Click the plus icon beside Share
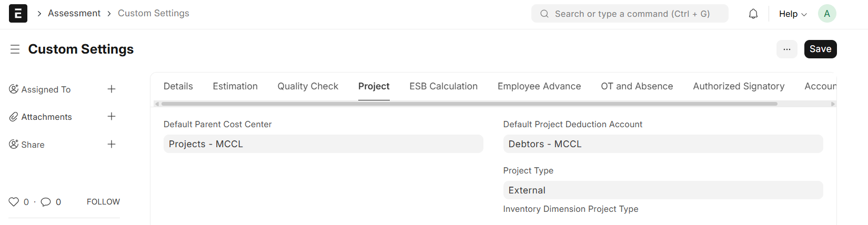The image size is (868, 225). 112,145
